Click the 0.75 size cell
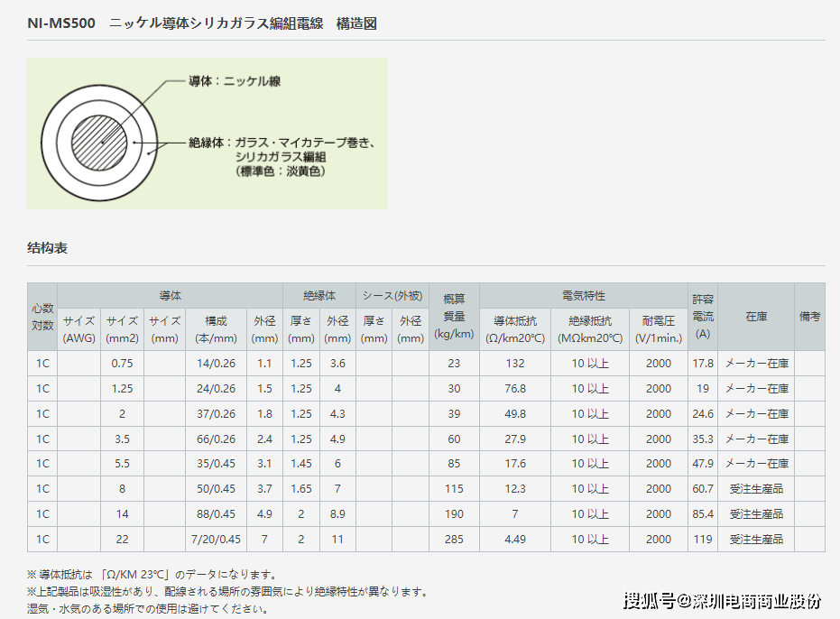 click(x=122, y=364)
